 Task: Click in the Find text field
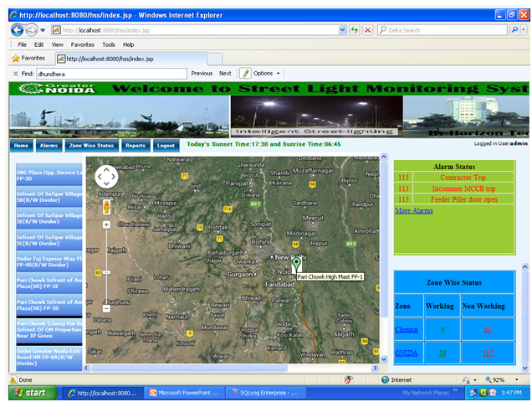[x=112, y=74]
